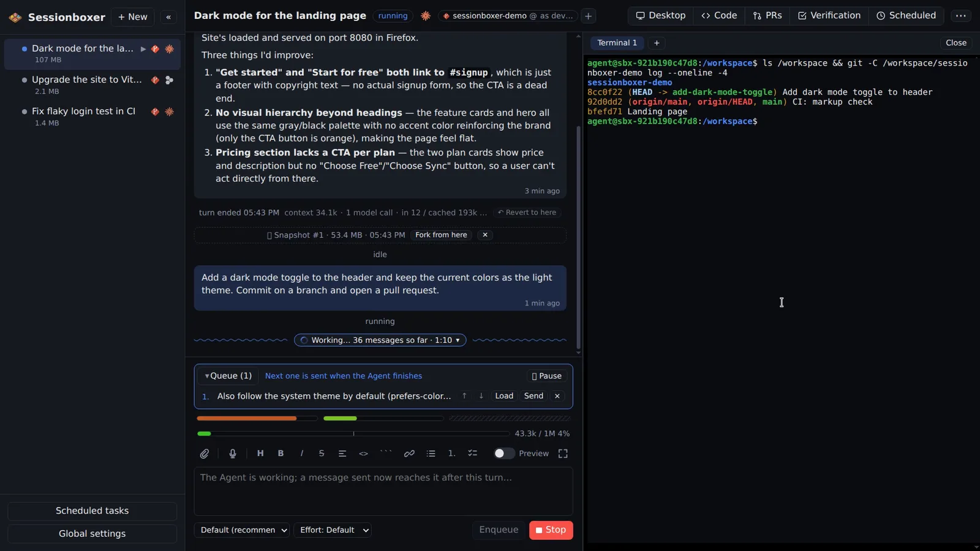Screen dimensions: 980x551
Task: Add a new terminal tab with plus
Action: (657, 43)
